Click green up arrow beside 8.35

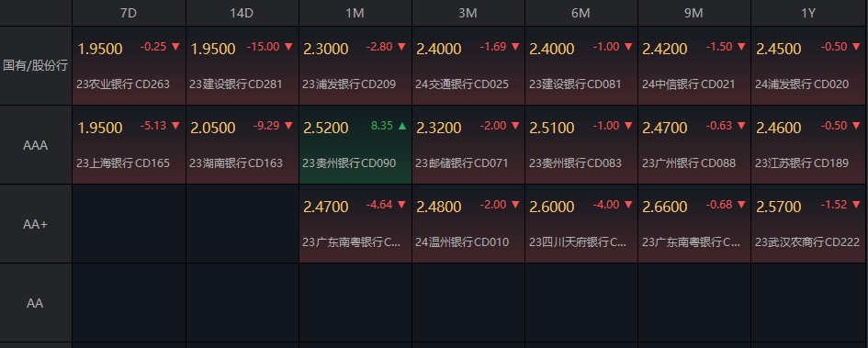[402, 126]
